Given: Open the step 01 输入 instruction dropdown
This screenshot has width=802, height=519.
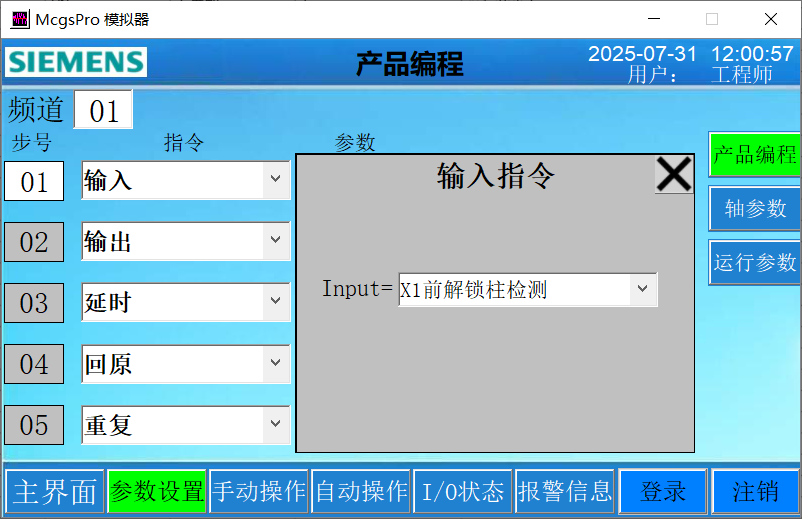Looking at the screenshot, I should pyautogui.click(x=275, y=181).
